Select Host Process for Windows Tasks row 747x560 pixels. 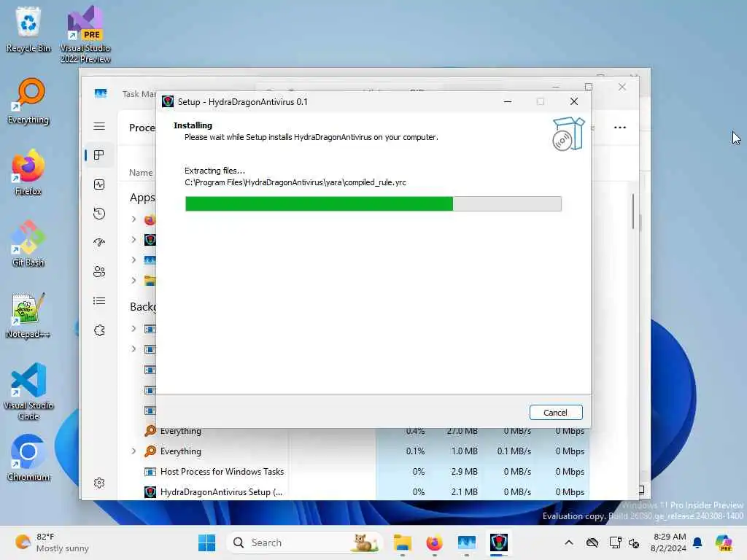tap(358, 472)
